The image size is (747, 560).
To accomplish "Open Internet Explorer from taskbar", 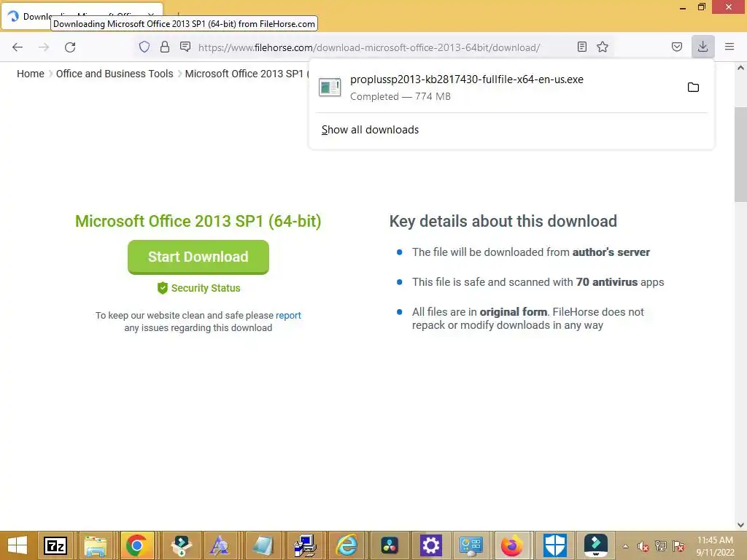I will click(x=347, y=545).
